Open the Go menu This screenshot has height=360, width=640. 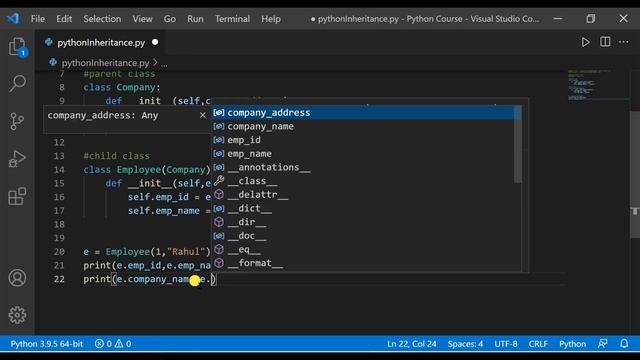[x=170, y=19]
